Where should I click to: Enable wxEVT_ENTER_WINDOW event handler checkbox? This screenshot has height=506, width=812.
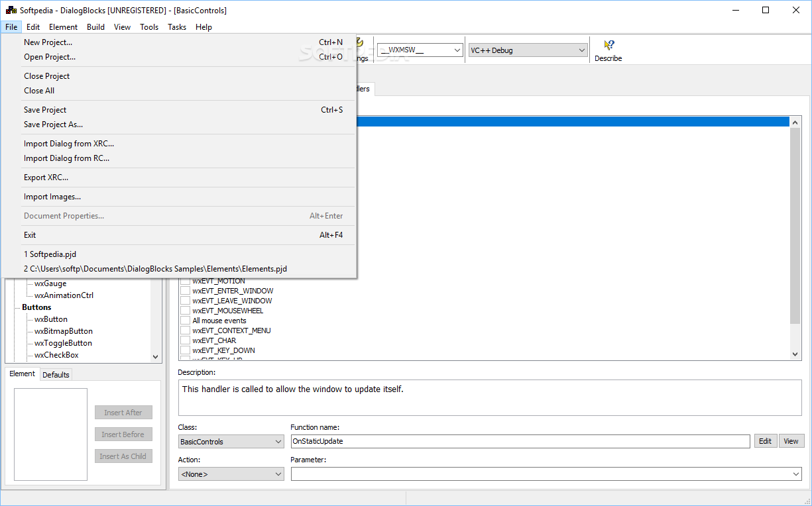[186, 291]
